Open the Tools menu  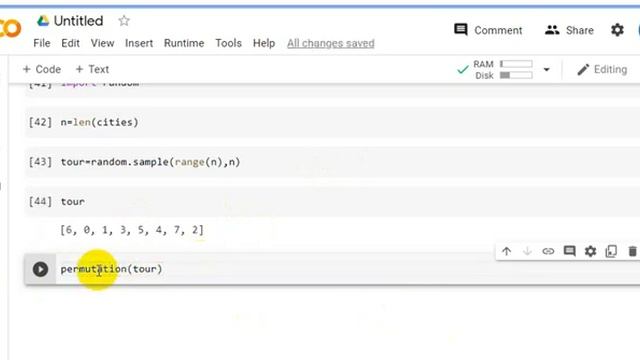coord(229,43)
